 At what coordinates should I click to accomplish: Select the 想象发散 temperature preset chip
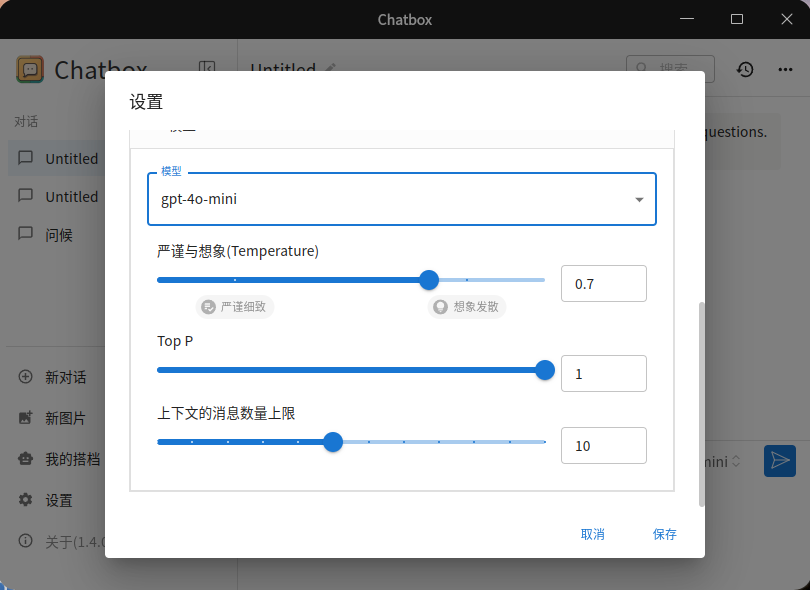pyautogui.click(x=467, y=307)
